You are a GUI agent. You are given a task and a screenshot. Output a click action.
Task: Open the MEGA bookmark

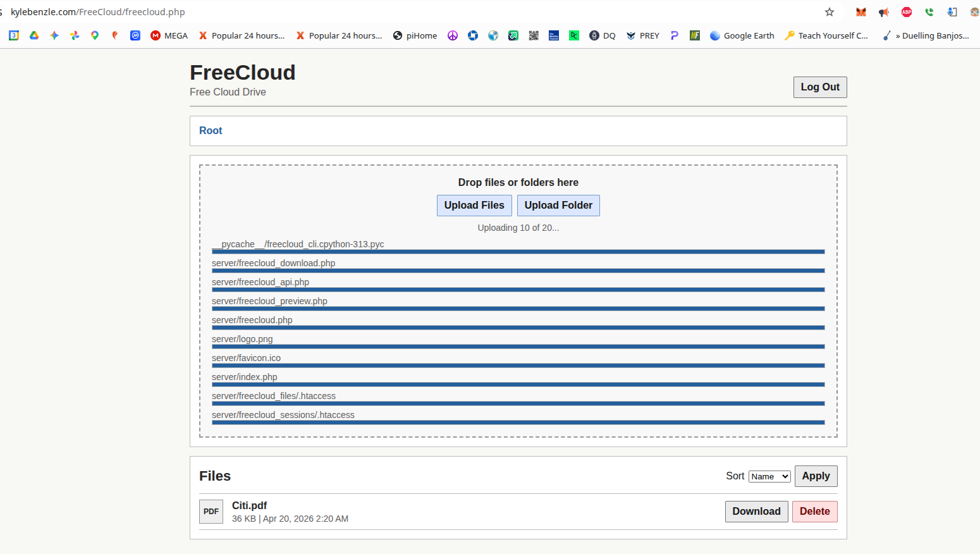tap(169, 35)
